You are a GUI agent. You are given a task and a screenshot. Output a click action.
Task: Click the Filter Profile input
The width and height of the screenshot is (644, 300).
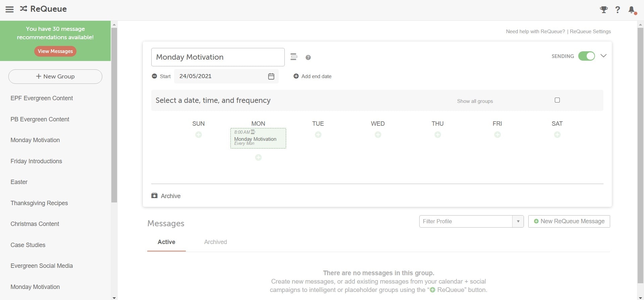click(466, 222)
